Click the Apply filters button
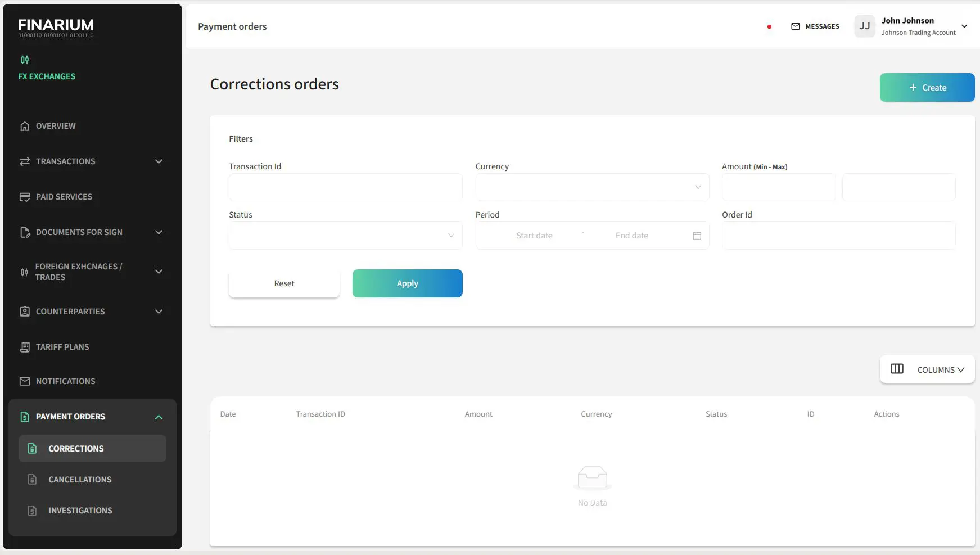This screenshot has width=980, height=555. pos(408,283)
